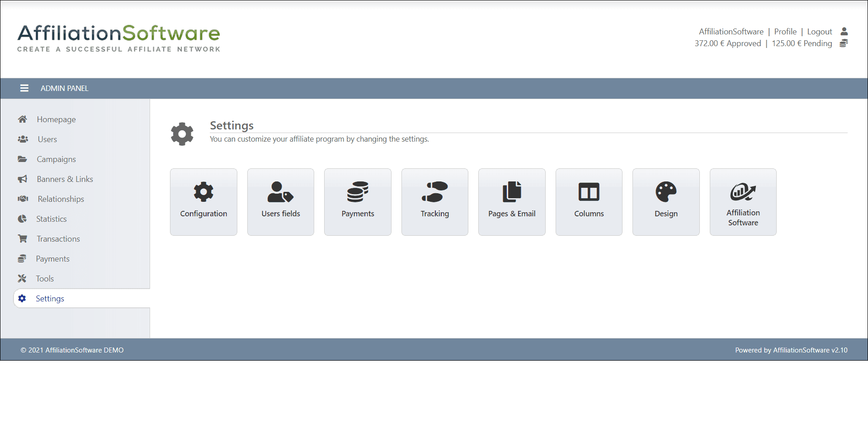Open Transactions from the sidebar

58,239
